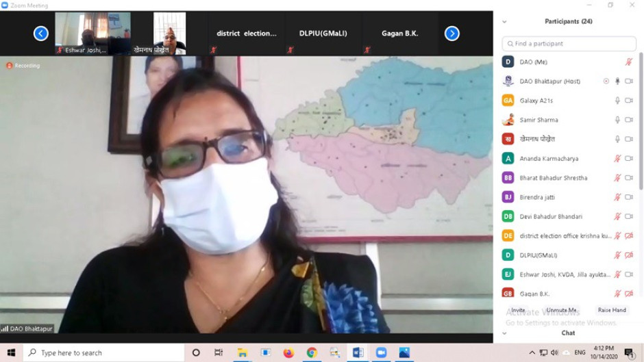Click the microphone icon for Samir Sharma
The width and height of the screenshot is (644, 362).
(617, 120)
